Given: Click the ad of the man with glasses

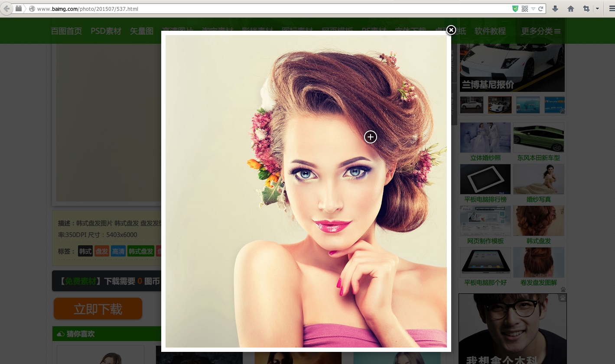Looking at the screenshot, I should click(x=513, y=329).
